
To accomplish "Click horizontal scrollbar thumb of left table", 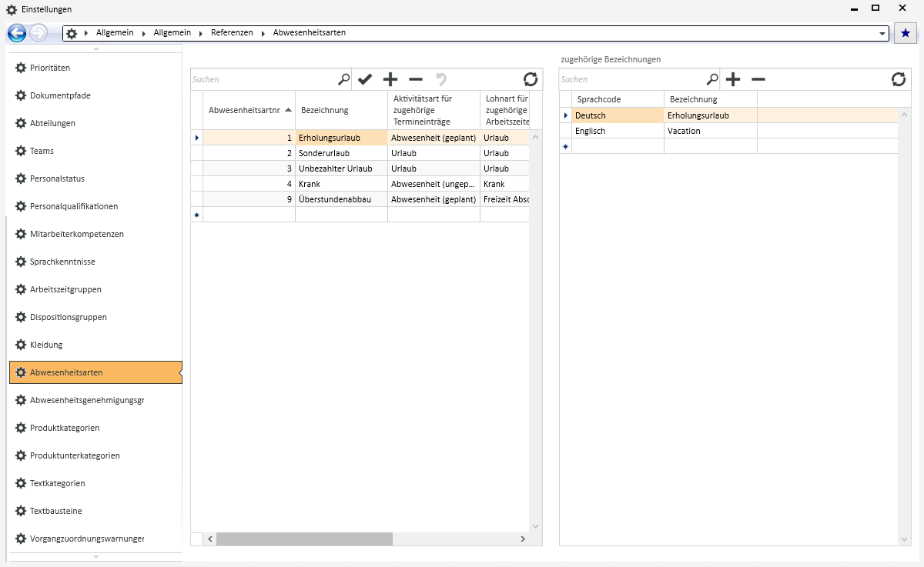I will tap(304, 539).
